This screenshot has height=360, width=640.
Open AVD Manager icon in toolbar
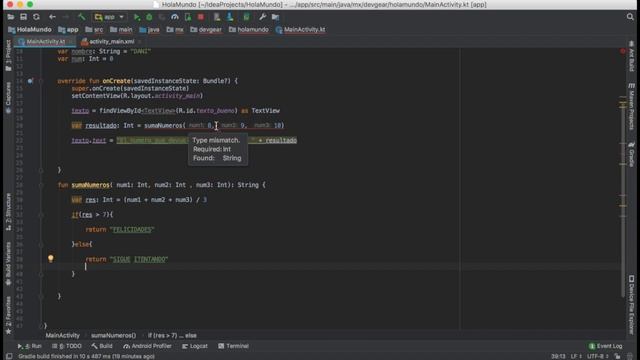(x=217, y=17)
